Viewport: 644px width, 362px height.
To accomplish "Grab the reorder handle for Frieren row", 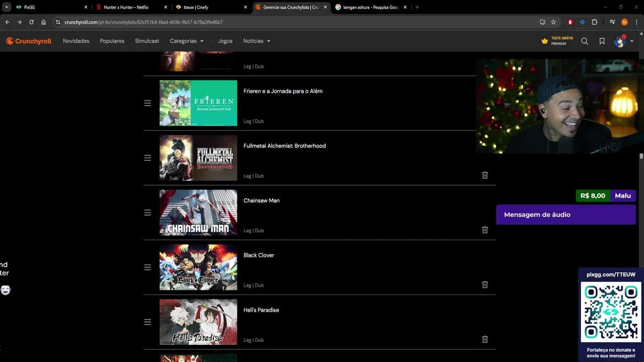I will [x=147, y=103].
